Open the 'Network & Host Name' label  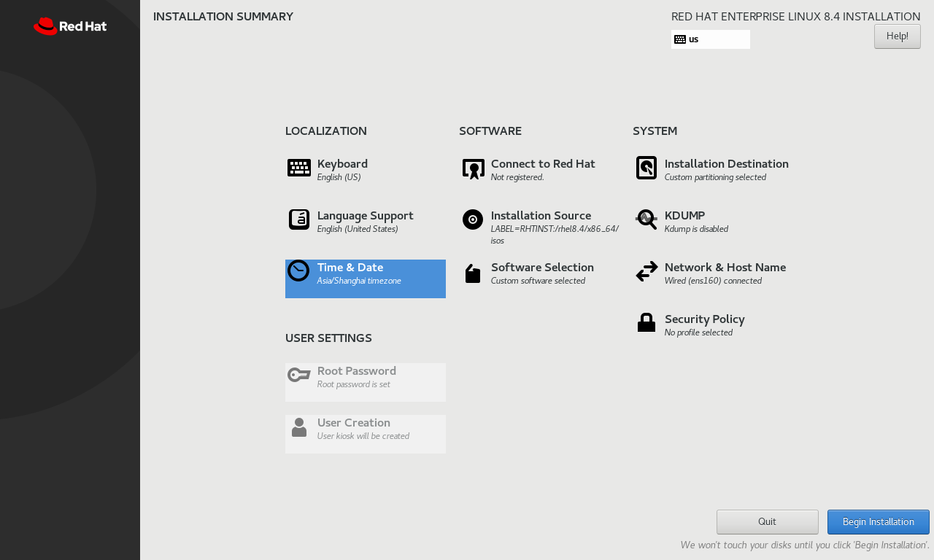(725, 268)
